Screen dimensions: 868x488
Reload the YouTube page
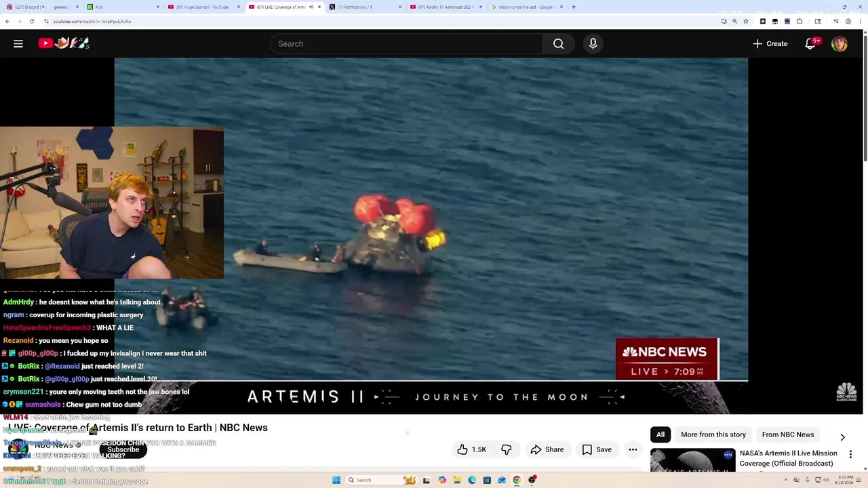(x=31, y=21)
